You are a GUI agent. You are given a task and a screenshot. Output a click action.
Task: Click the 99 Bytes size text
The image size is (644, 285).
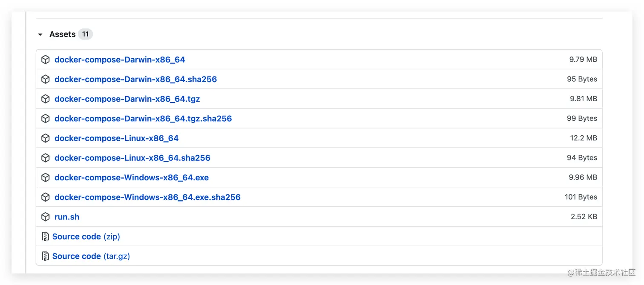(x=582, y=118)
